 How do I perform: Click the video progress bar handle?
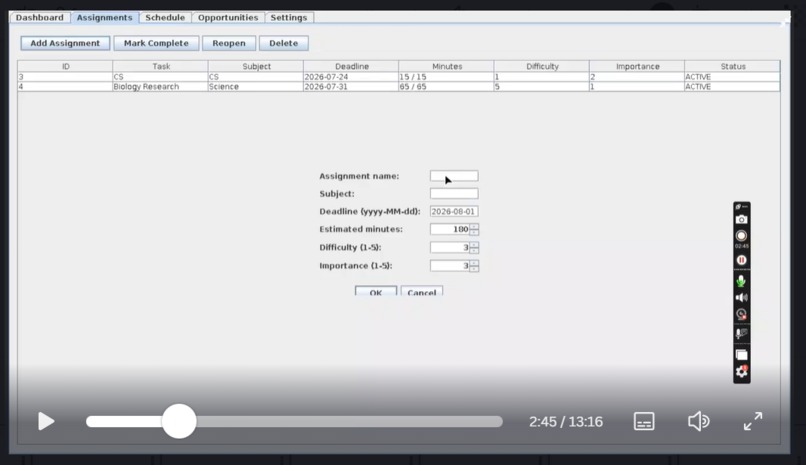(179, 421)
